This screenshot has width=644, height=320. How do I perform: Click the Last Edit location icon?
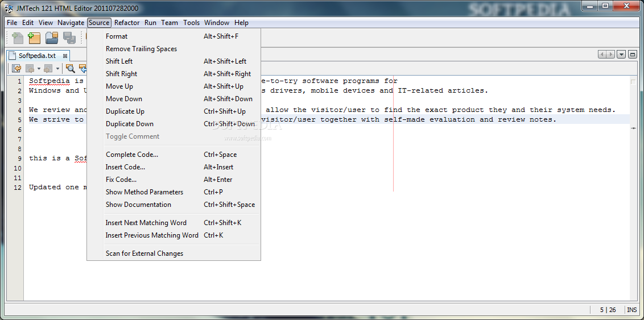16,69
